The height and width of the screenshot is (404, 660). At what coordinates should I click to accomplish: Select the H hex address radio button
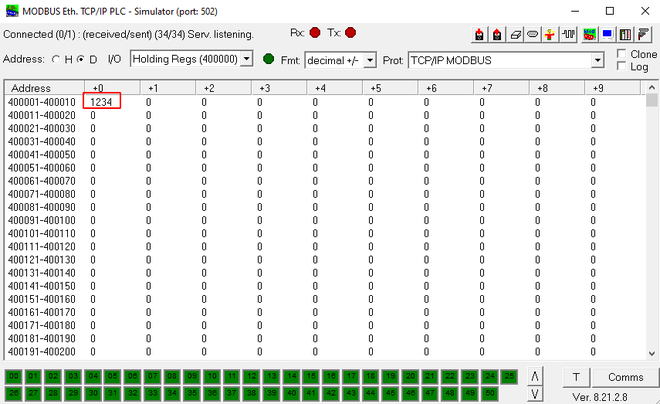56,59
